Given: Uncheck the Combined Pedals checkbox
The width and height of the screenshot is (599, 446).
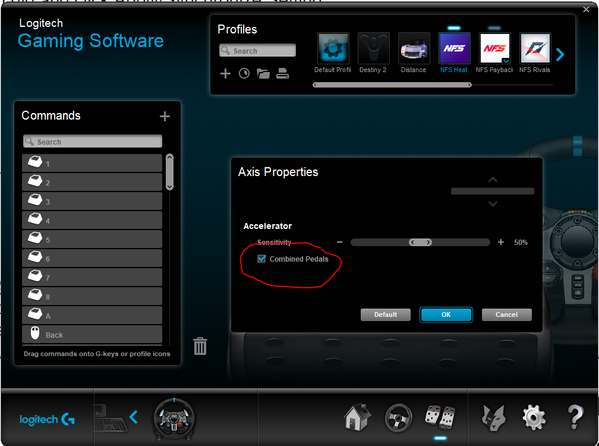Looking at the screenshot, I should tap(262, 259).
